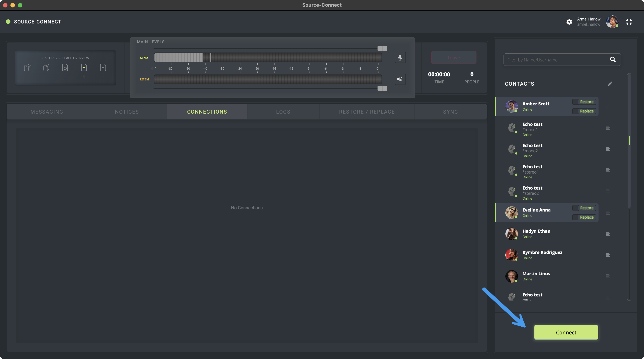Toggle Restore for Eveline Anna
This screenshot has height=359, width=644.
pos(584,208)
